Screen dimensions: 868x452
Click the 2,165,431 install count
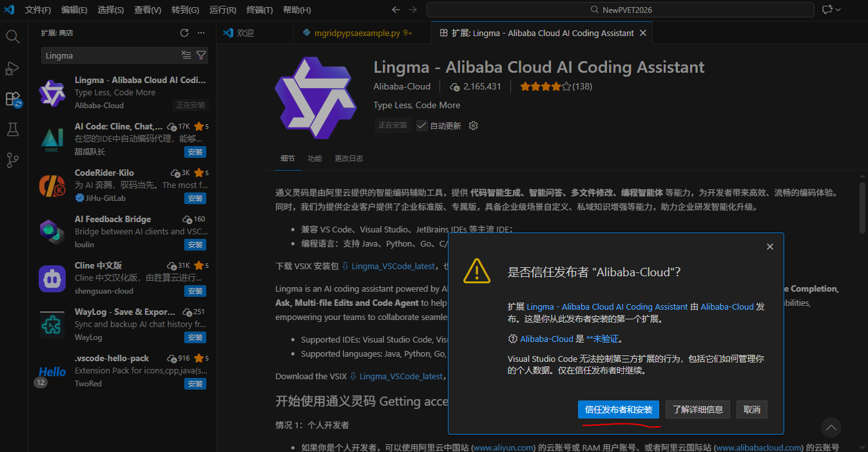[x=476, y=86]
